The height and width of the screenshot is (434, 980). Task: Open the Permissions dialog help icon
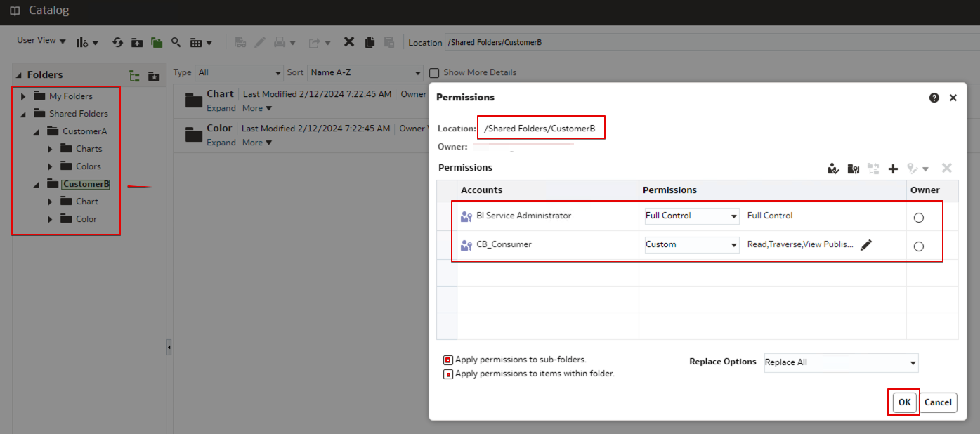pos(934,98)
